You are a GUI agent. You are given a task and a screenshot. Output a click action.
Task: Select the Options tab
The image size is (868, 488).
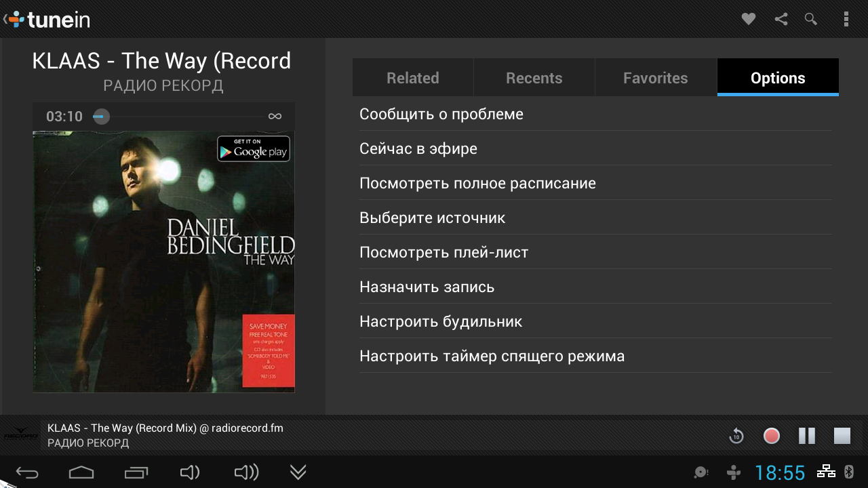pyautogui.click(x=778, y=78)
